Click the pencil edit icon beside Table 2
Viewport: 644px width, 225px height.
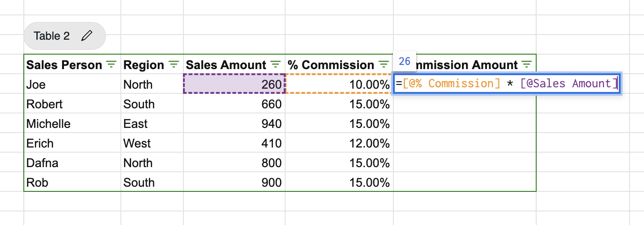coord(86,36)
